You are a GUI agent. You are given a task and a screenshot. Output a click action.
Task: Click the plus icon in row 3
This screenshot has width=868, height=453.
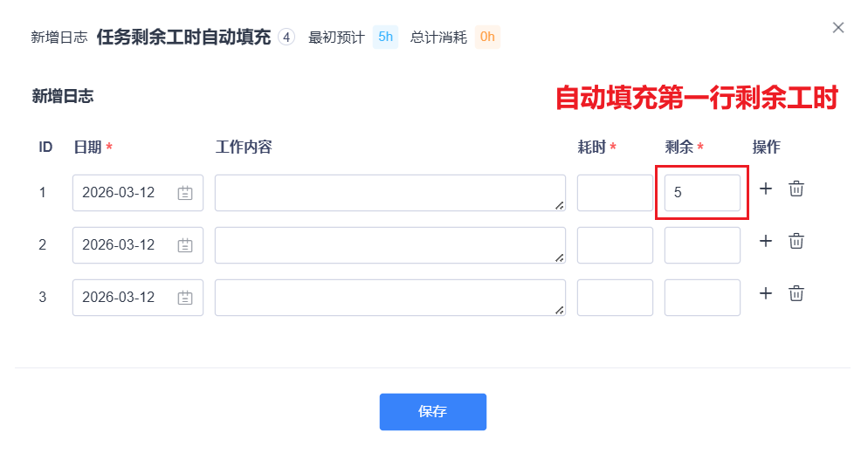click(766, 293)
